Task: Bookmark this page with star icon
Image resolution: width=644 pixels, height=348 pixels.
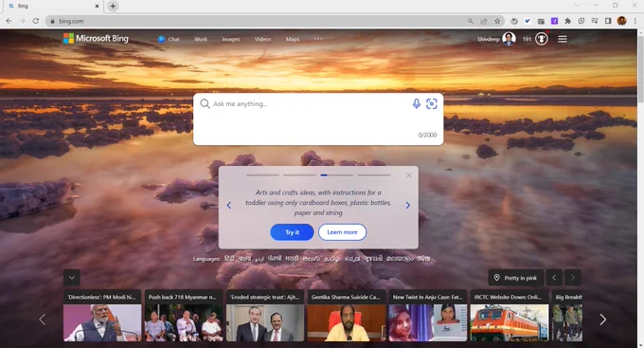Action: [x=497, y=21]
